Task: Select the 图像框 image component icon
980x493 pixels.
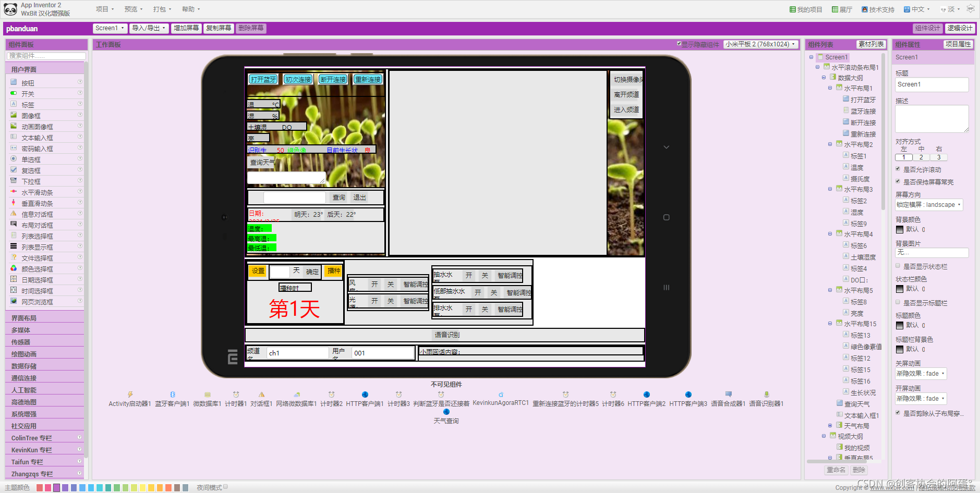Action: [14, 115]
